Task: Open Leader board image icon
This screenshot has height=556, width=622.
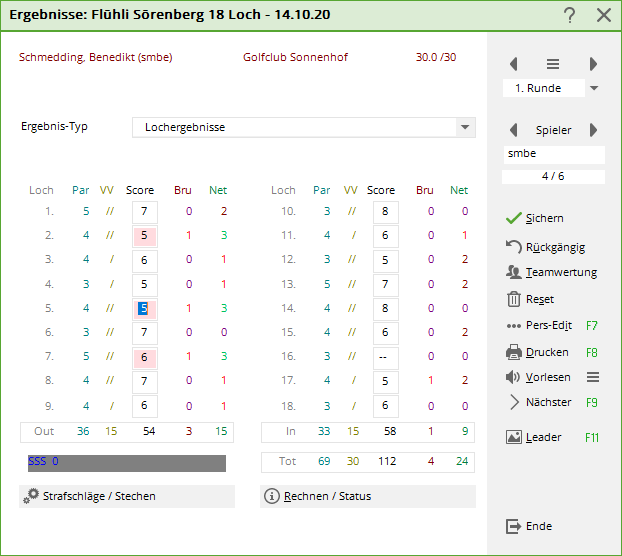Action: point(514,437)
